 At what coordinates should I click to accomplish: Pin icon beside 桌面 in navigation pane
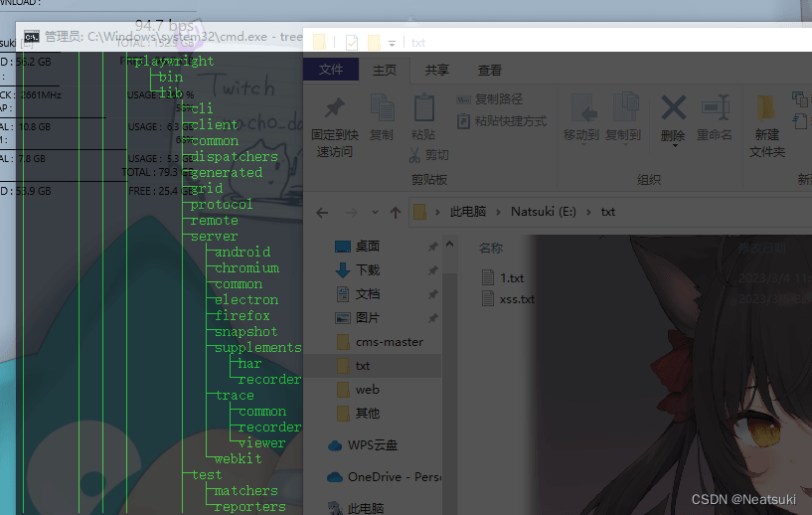click(432, 247)
